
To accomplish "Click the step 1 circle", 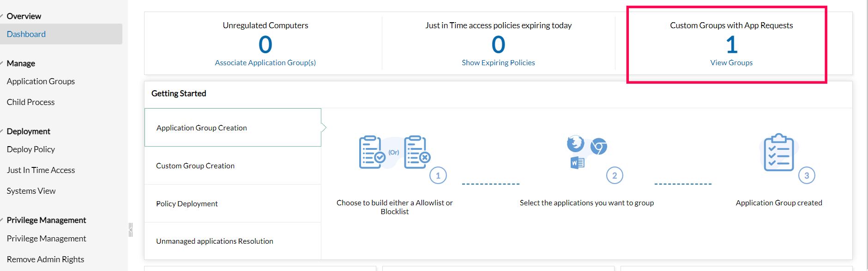I will [x=438, y=176].
